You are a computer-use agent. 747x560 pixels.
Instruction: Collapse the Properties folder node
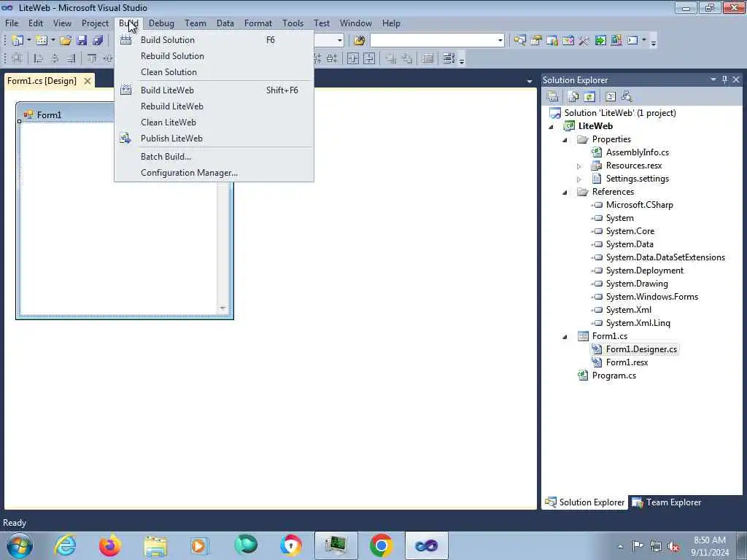565,140
